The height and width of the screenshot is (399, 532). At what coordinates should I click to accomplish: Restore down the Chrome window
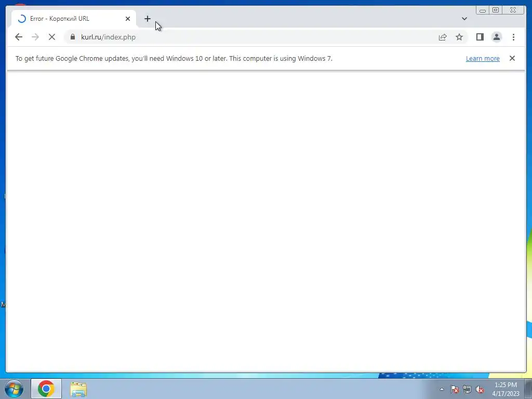pyautogui.click(x=495, y=10)
